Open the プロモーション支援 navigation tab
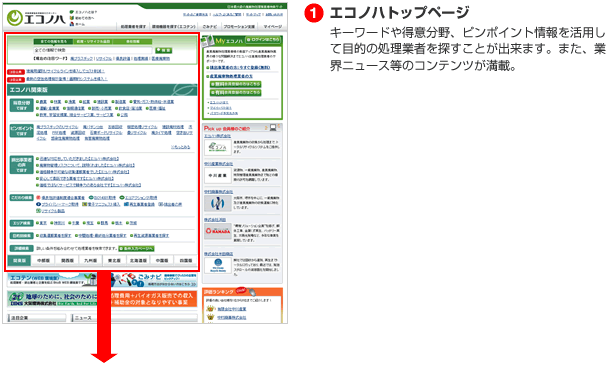Screen dimensions: 610x367 point(239,27)
